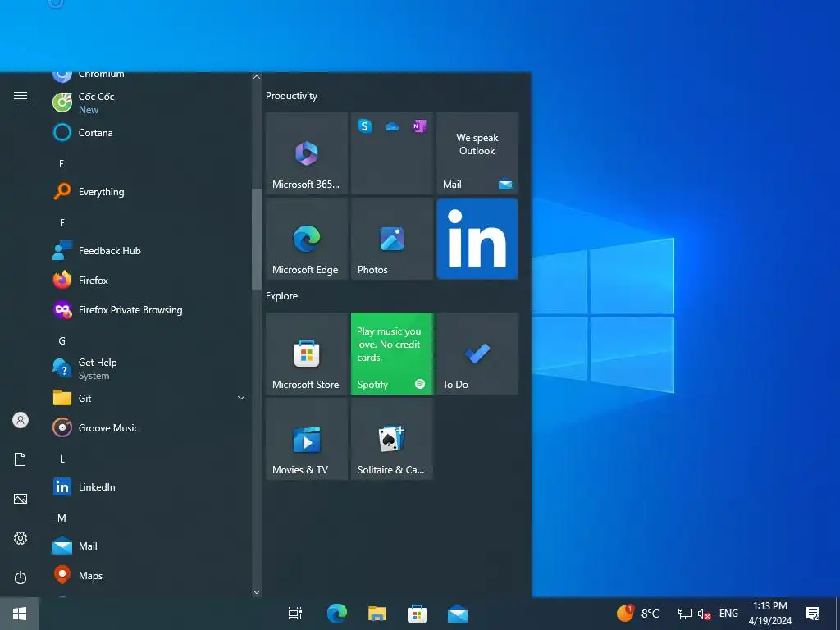Open the Movies & TV tile
Screen dimensions: 840x630
point(307,439)
